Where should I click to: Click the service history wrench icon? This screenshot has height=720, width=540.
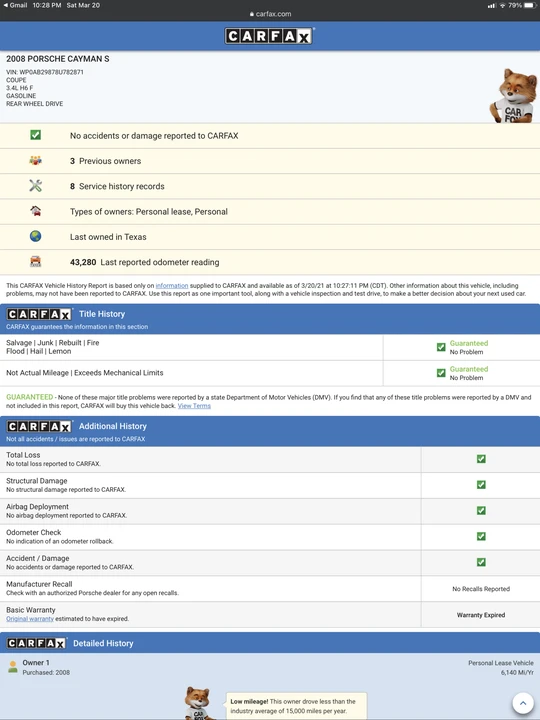click(x=35, y=186)
